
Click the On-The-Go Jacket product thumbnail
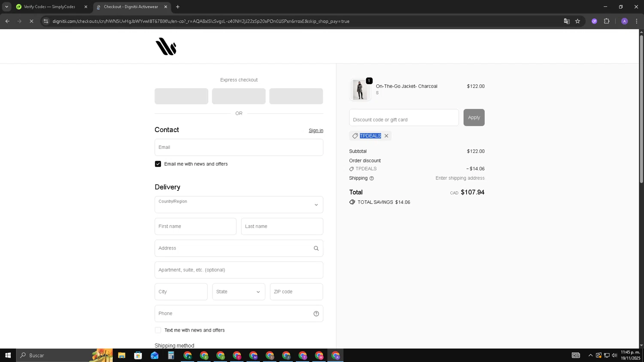coord(360,90)
